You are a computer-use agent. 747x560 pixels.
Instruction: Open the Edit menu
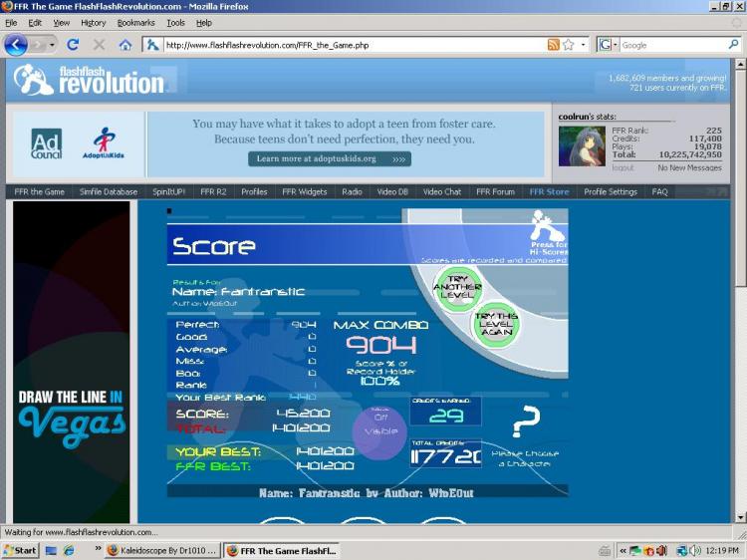pyautogui.click(x=35, y=22)
